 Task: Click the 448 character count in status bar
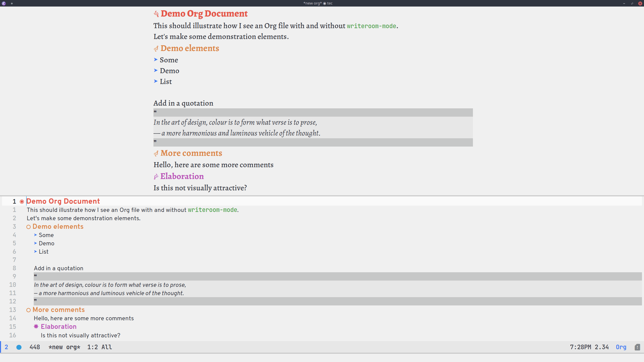point(34,347)
